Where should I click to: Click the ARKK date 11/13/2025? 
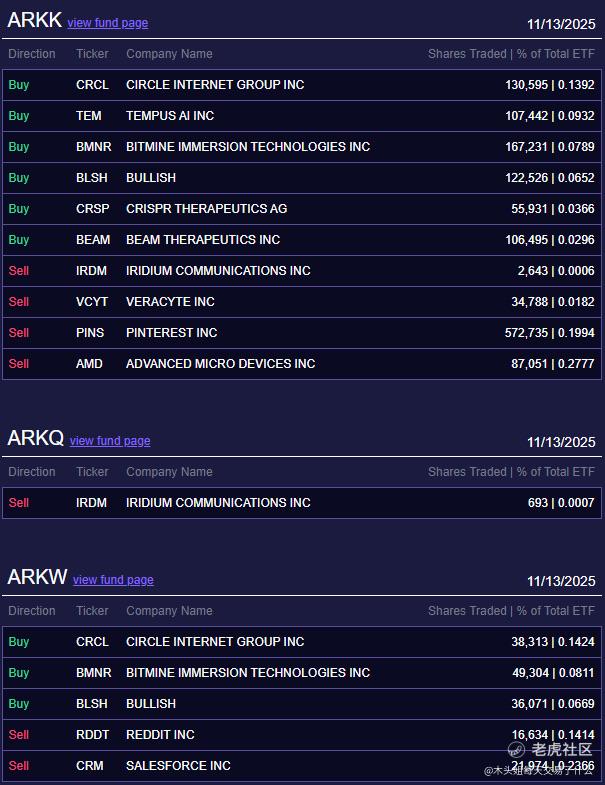tap(561, 24)
